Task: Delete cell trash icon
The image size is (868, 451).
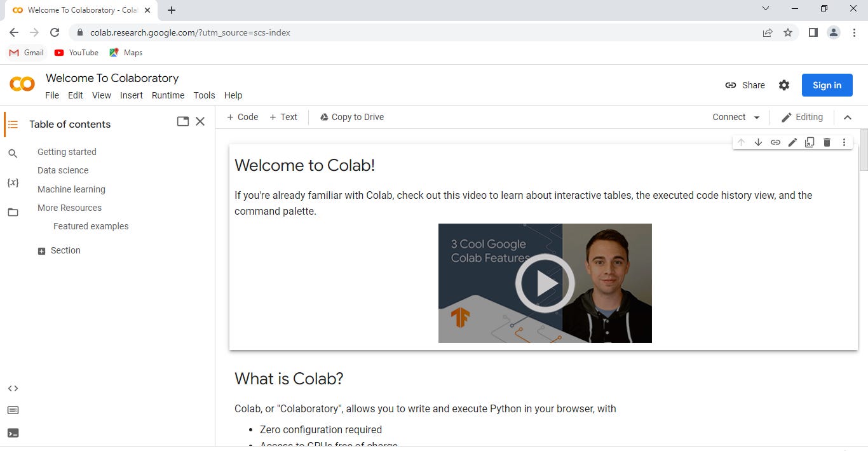Action: [827, 142]
